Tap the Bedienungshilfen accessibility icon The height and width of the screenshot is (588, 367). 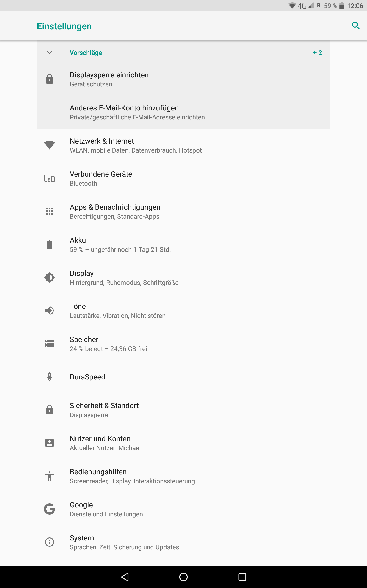[x=50, y=476]
